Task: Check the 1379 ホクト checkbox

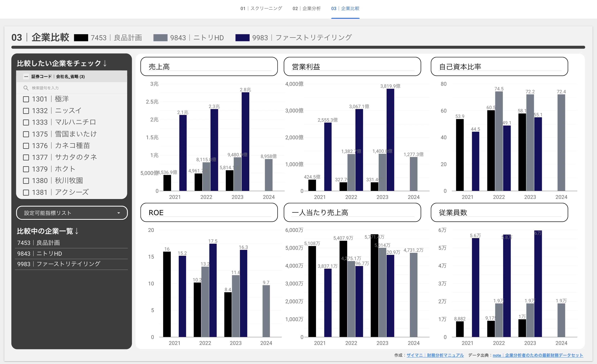Action: click(x=26, y=169)
